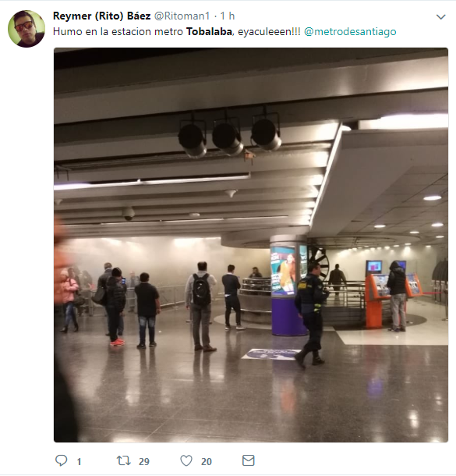The height and width of the screenshot is (476, 456).
Task: Click the bold Tobalaba keyword
Action: 209,31
